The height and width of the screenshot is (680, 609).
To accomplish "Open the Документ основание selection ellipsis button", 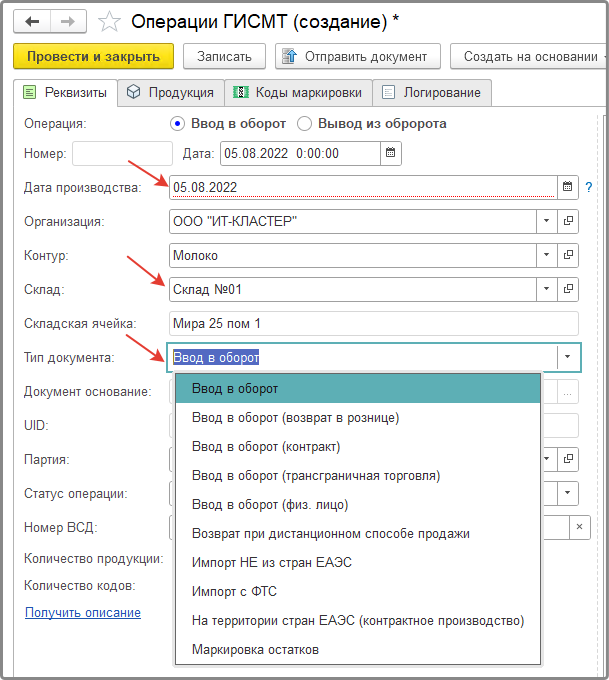I will pos(567,392).
